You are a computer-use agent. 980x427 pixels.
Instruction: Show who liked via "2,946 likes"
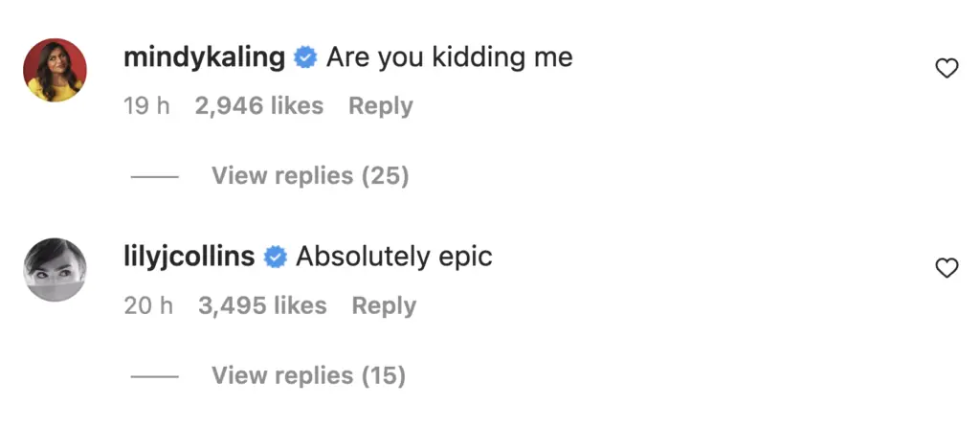click(259, 106)
